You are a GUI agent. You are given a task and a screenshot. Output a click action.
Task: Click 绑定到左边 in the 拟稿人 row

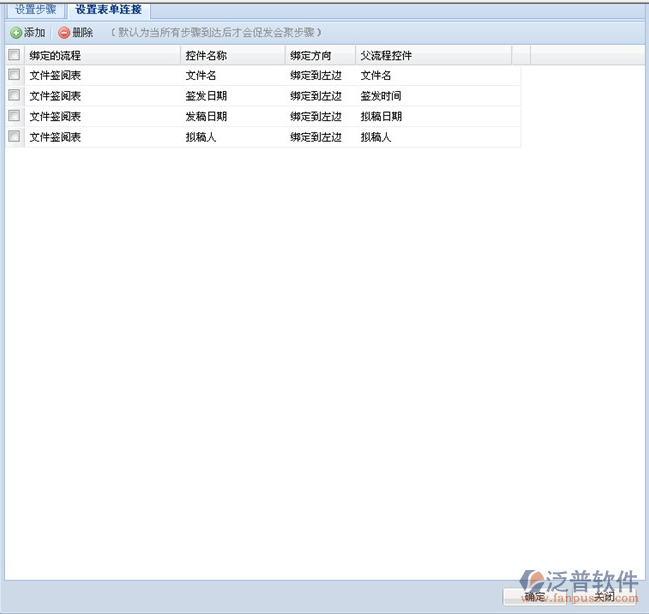pos(316,138)
